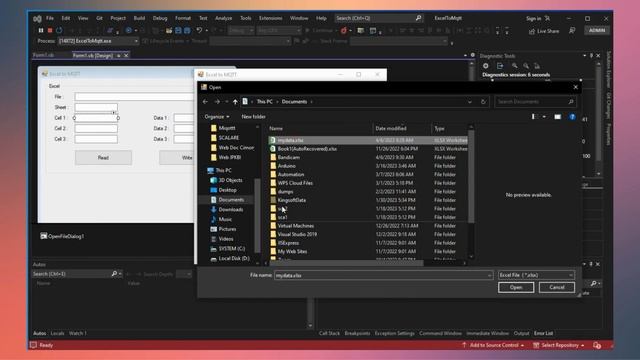Open the Excel File (*.xlsx) filter dropdown

[x=536, y=275]
